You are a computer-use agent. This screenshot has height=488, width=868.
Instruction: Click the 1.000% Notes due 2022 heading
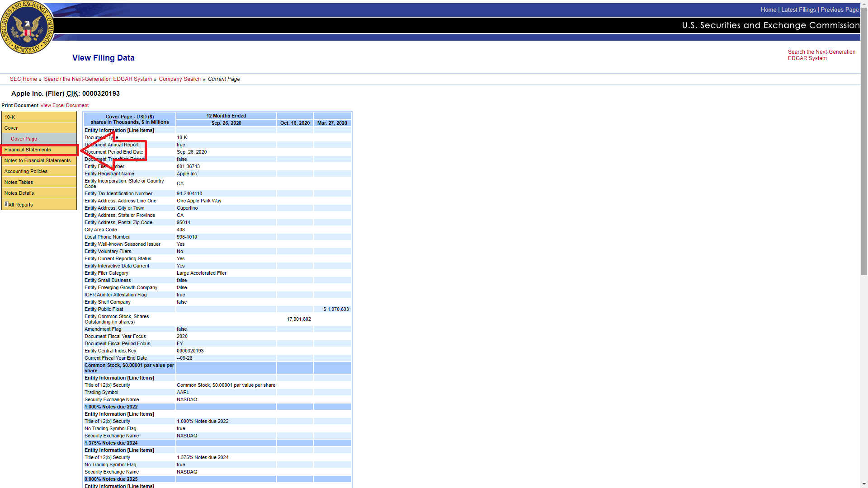click(111, 407)
